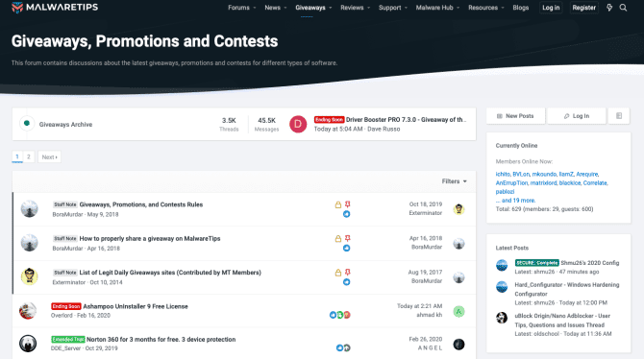Click the Register button
644x359 pixels.
[583, 8]
